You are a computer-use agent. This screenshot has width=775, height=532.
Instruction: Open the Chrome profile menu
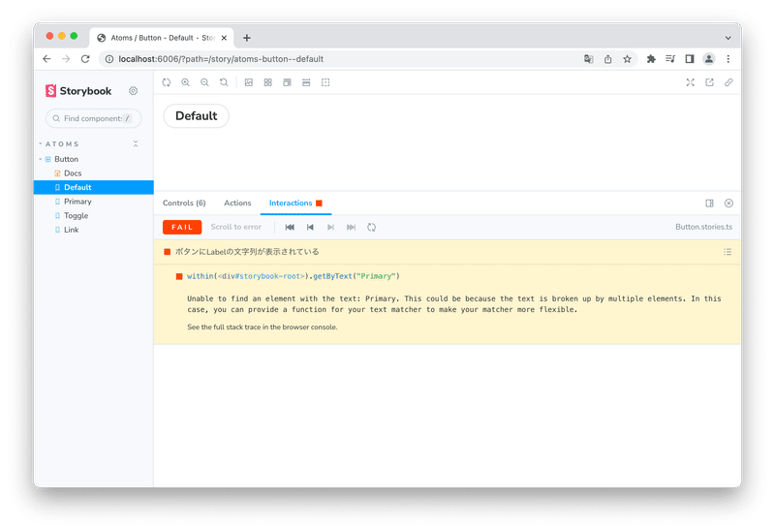click(x=709, y=59)
